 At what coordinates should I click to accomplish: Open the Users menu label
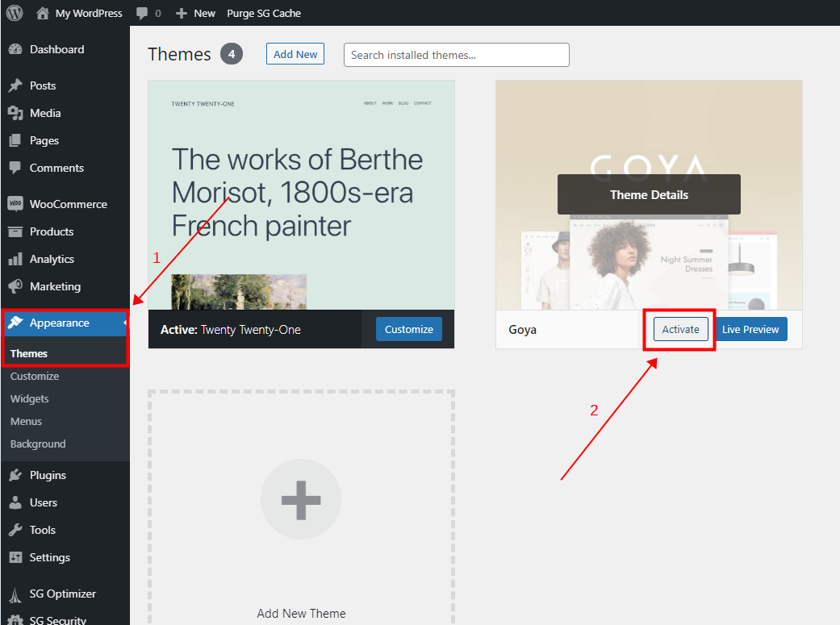pos(44,502)
